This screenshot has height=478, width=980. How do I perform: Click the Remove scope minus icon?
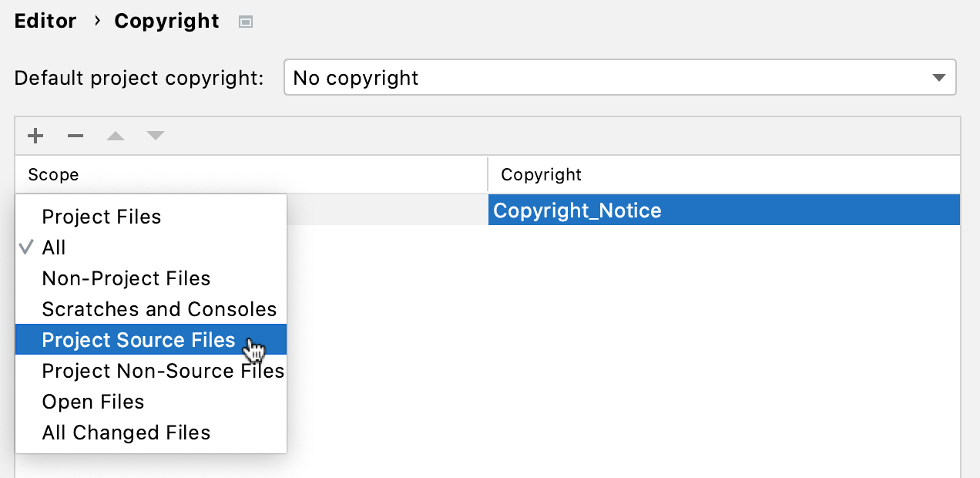[76, 135]
